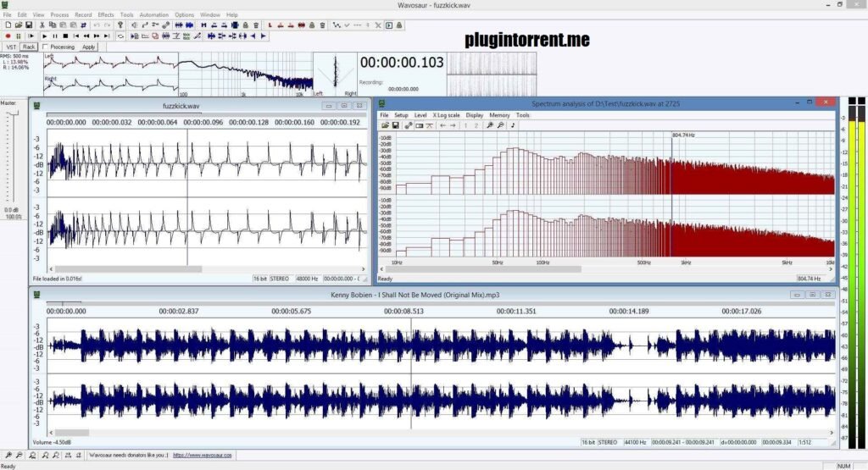Toggle X Log scale in spectrum window
868x470 pixels.
[446, 115]
